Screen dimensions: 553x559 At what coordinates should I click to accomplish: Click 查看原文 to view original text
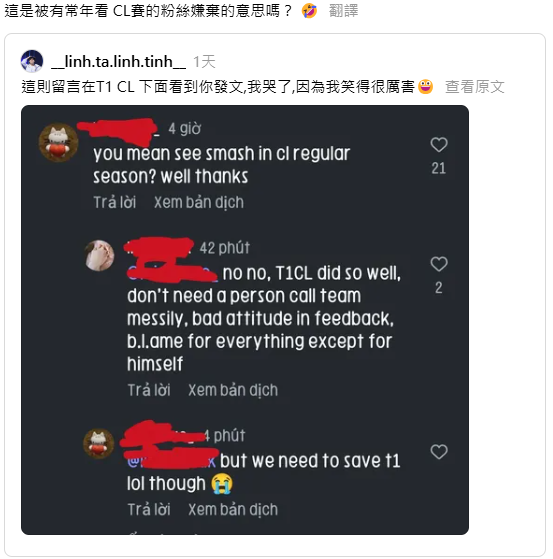click(x=475, y=87)
